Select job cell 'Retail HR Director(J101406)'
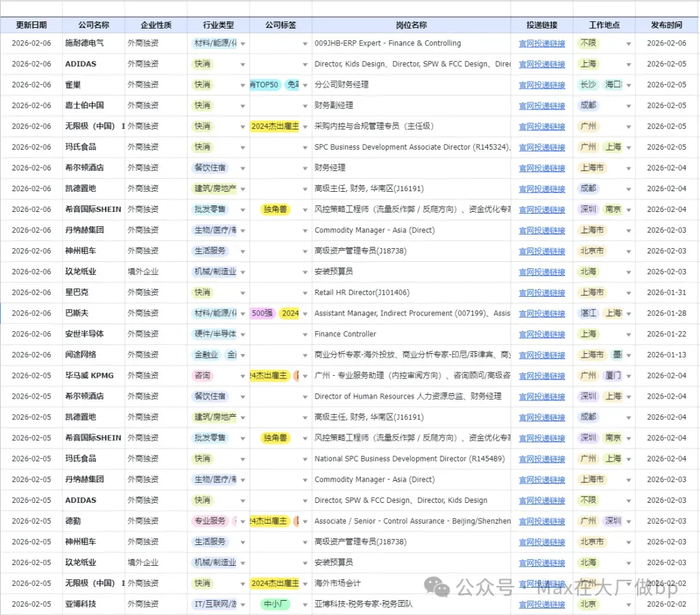 point(411,293)
